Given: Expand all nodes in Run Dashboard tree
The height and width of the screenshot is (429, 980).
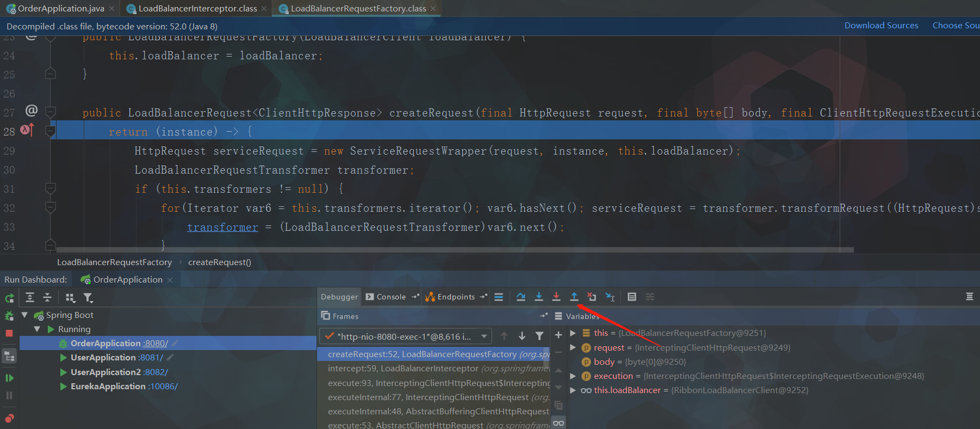Looking at the screenshot, I should click(x=30, y=297).
